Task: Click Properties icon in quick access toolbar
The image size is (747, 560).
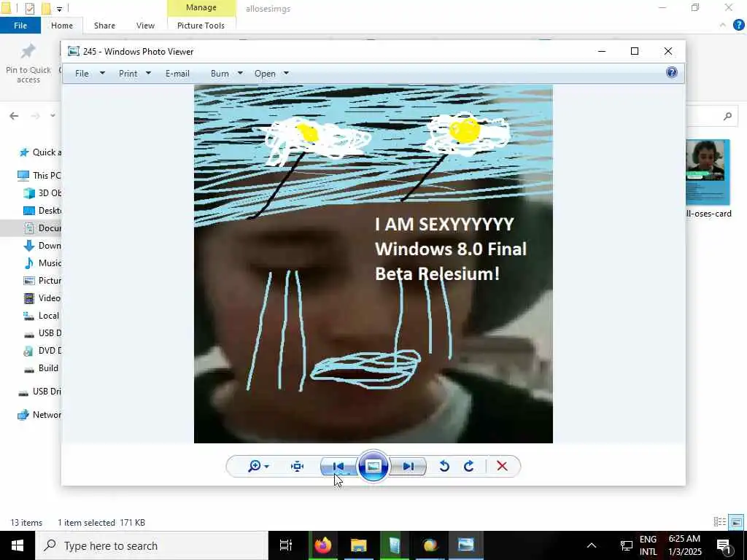Action: pyautogui.click(x=29, y=9)
